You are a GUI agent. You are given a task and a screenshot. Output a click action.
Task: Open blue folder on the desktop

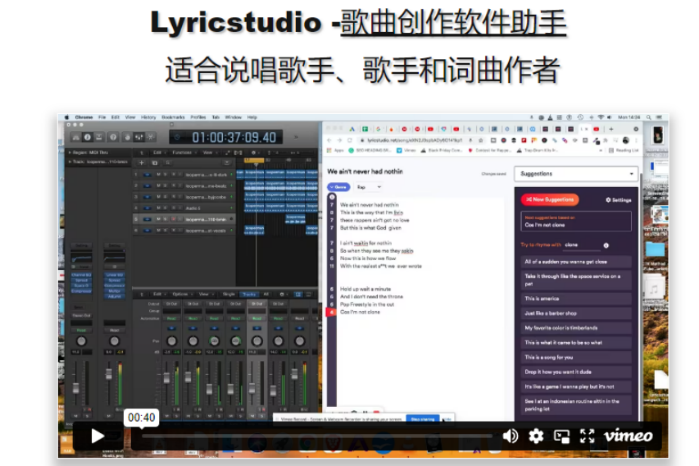point(655,249)
